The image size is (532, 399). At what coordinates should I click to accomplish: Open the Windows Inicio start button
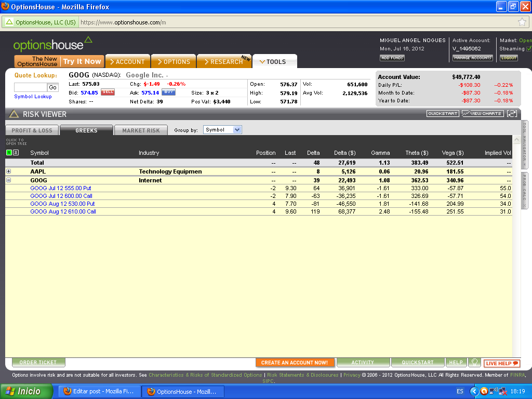point(26,391)
